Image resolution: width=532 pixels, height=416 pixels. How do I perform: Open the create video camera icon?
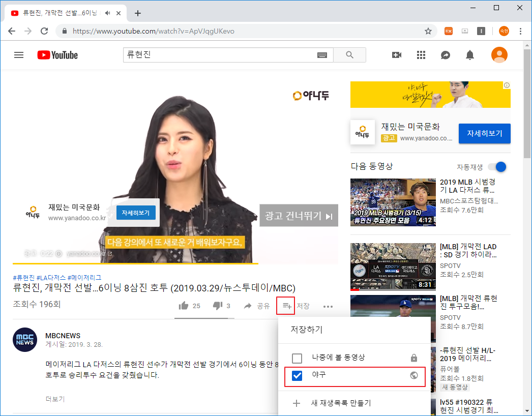[397, 55]
